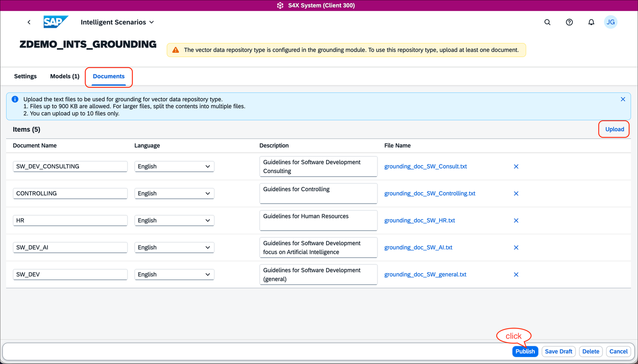638x364 pixels.
Task: Switch to the Models (1) tab
Action: [65, 76]
